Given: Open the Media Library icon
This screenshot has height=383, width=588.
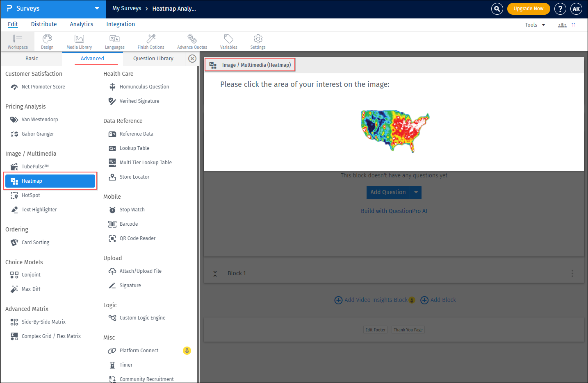Looking at the screenshot, I should pyautogui.click(x=79, y=42).
